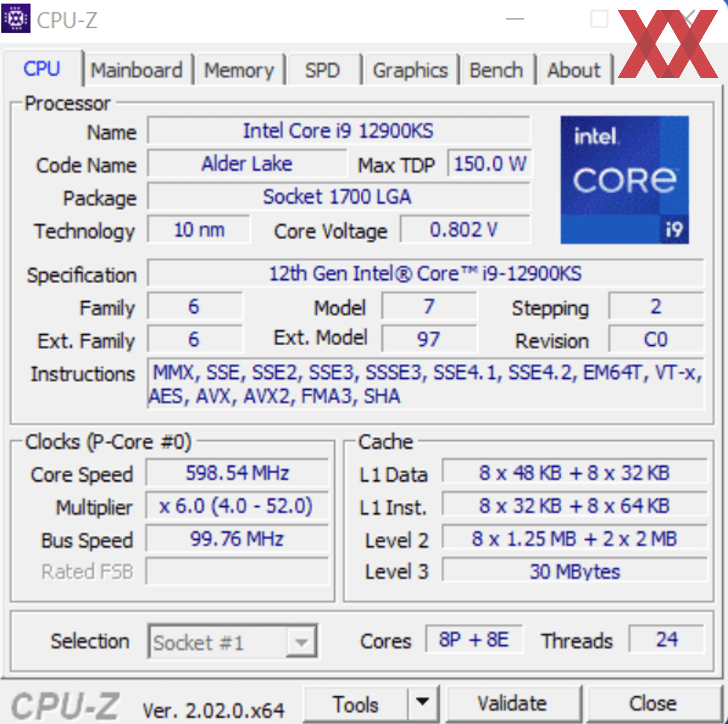Click the Stepping value 2
Screen dimensions: 728x724
click(656, 306)
